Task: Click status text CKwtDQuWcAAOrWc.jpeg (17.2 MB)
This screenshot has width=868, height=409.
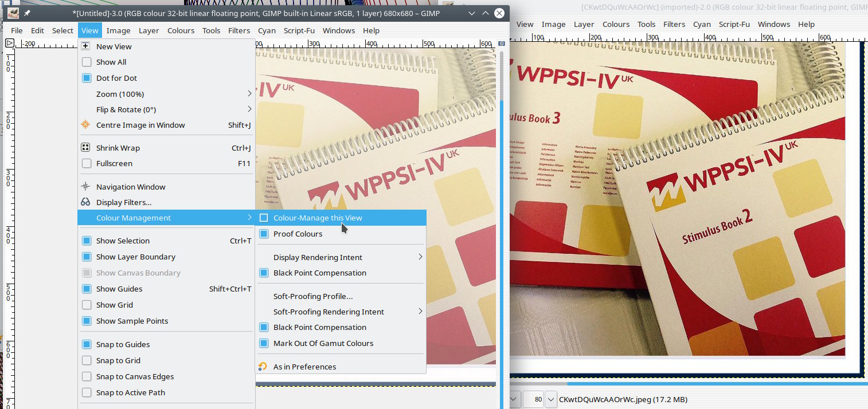Action: point(623,399)
